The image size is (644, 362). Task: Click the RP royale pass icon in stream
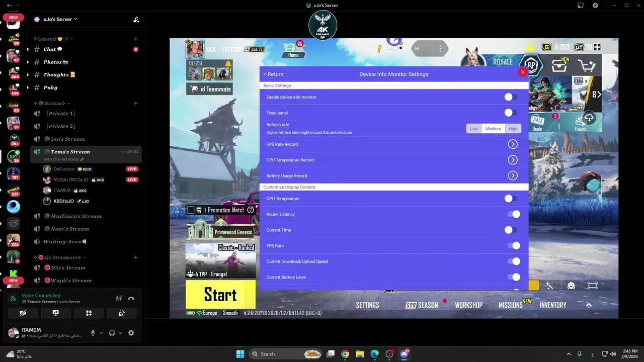coord(531,65)
